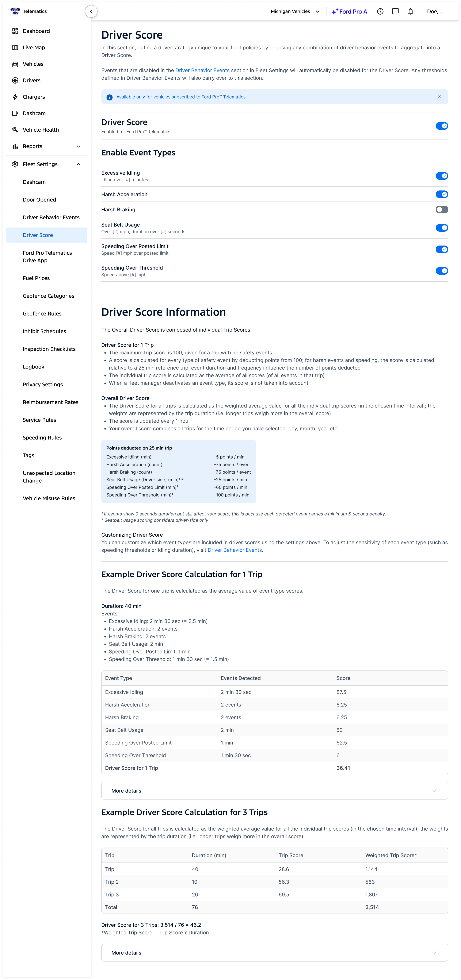Expand the Reports menu chevron
Image resolution: width=461 pixels, height=980 pixels.
pos(79,146)
